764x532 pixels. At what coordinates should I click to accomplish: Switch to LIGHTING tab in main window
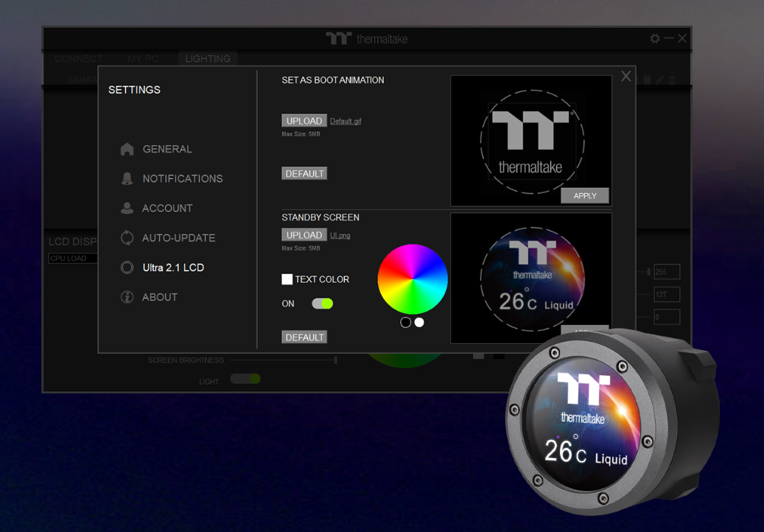[208, 59]
